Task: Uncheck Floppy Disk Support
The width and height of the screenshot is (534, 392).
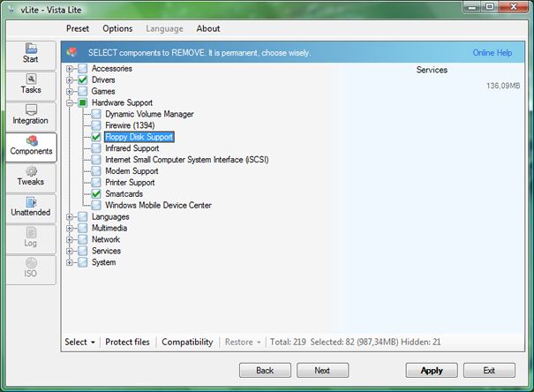Action: tap(96, 137)
